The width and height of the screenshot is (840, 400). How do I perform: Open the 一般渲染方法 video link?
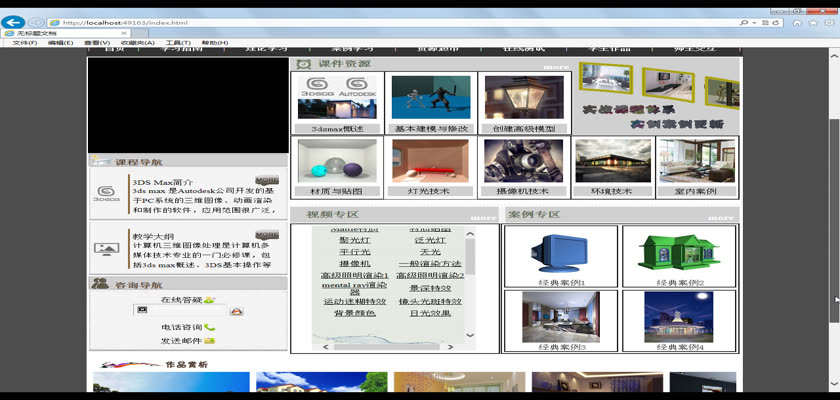click(x=430, y=263)
